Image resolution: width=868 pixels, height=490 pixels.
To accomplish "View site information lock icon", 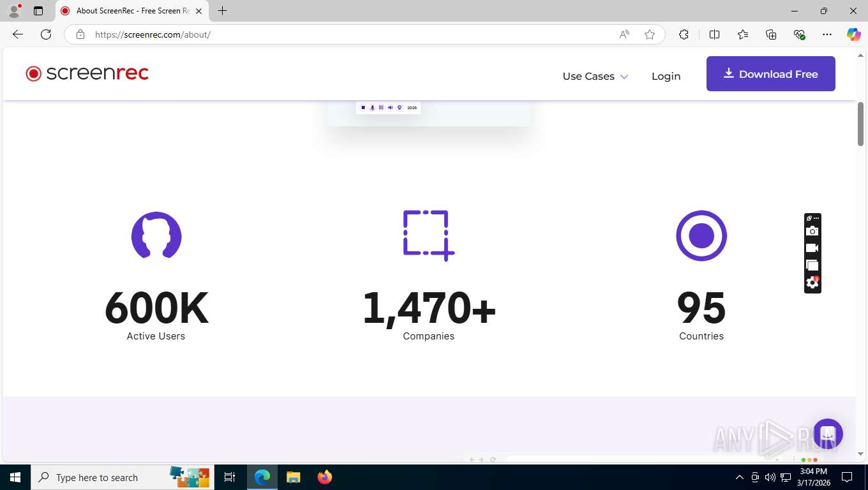I will 80,34.
